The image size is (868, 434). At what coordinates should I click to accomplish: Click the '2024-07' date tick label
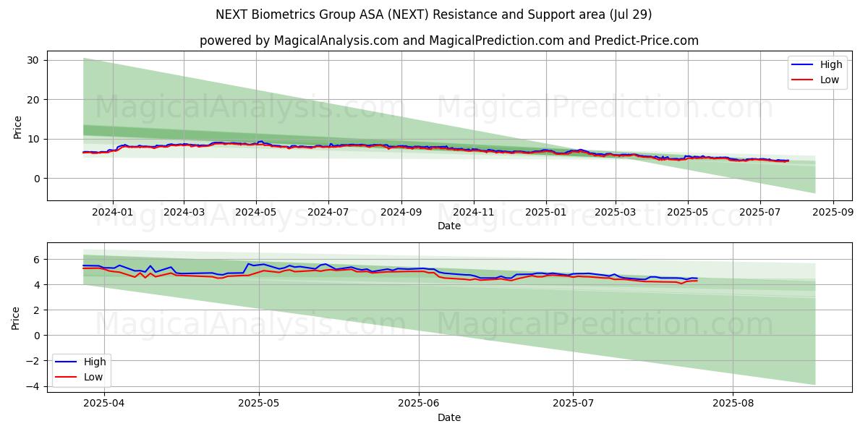(328, 213)
